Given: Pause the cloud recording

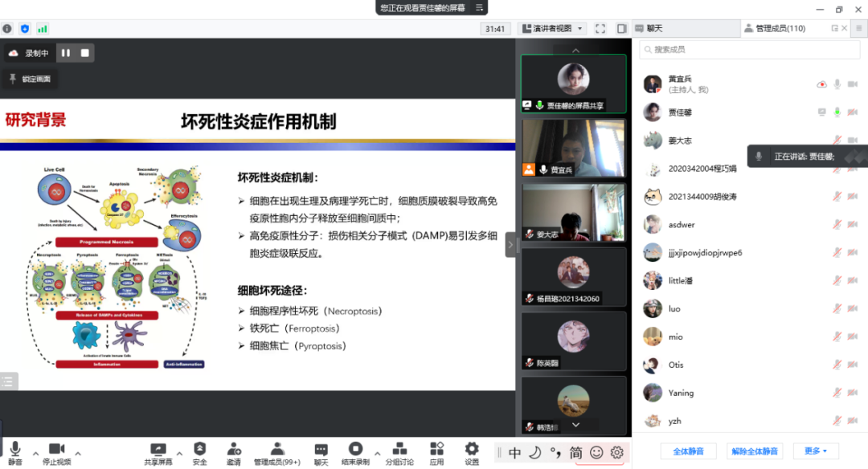Looking at the screenshot, I should click(x=66, y=53).
